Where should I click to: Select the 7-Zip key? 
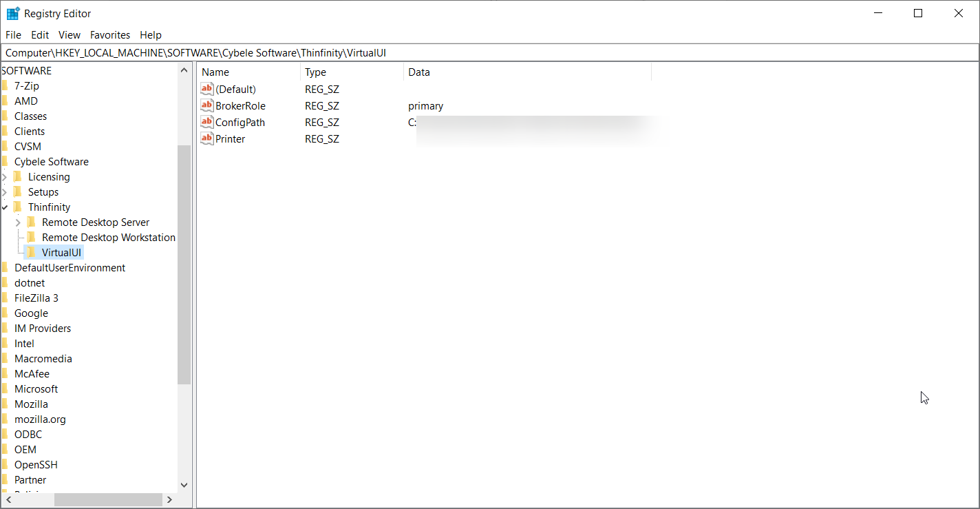coord(27,85)
